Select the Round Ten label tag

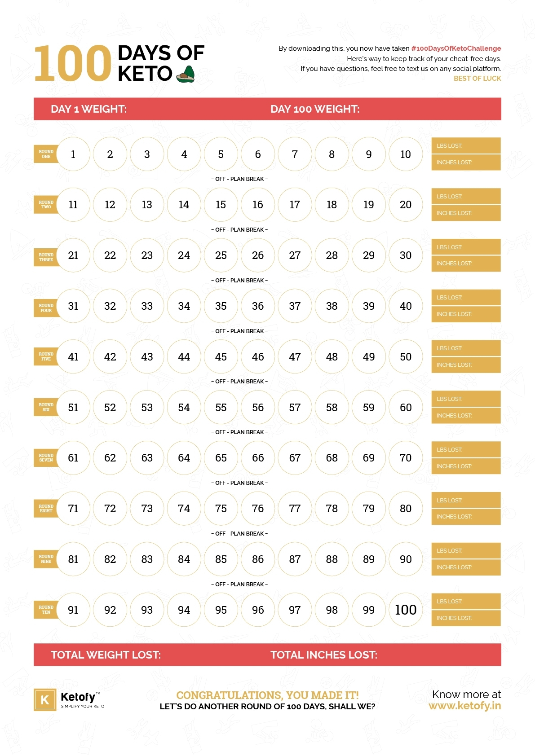(46, 610)
